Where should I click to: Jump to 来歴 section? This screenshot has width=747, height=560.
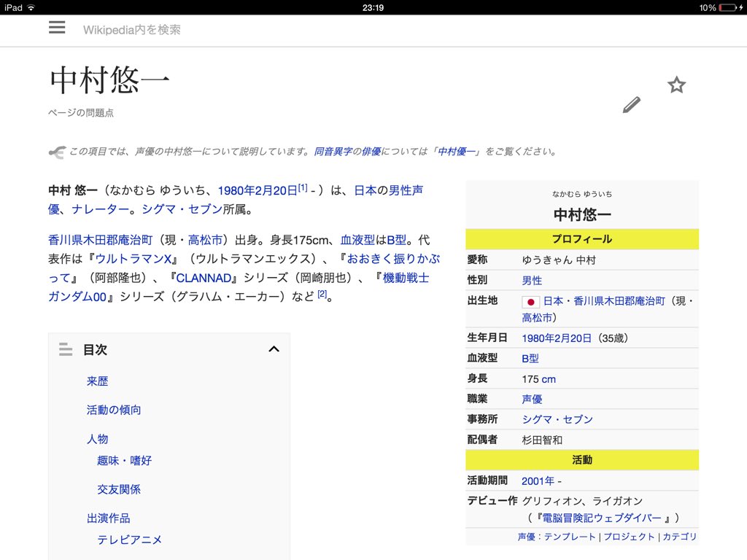[97, 381]
